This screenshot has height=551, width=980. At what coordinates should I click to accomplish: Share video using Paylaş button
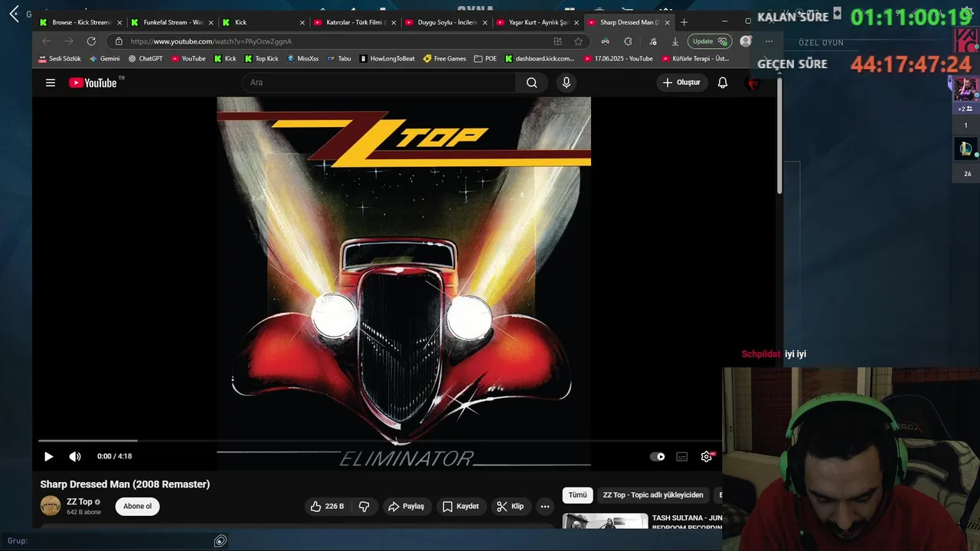click(x=406, y=507)
